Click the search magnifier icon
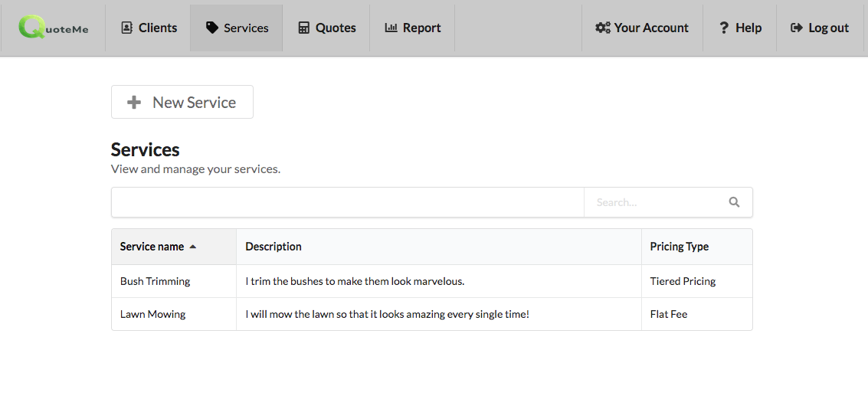Image resolution: width=868 pixels, height=409 pixels. point(734,202)
